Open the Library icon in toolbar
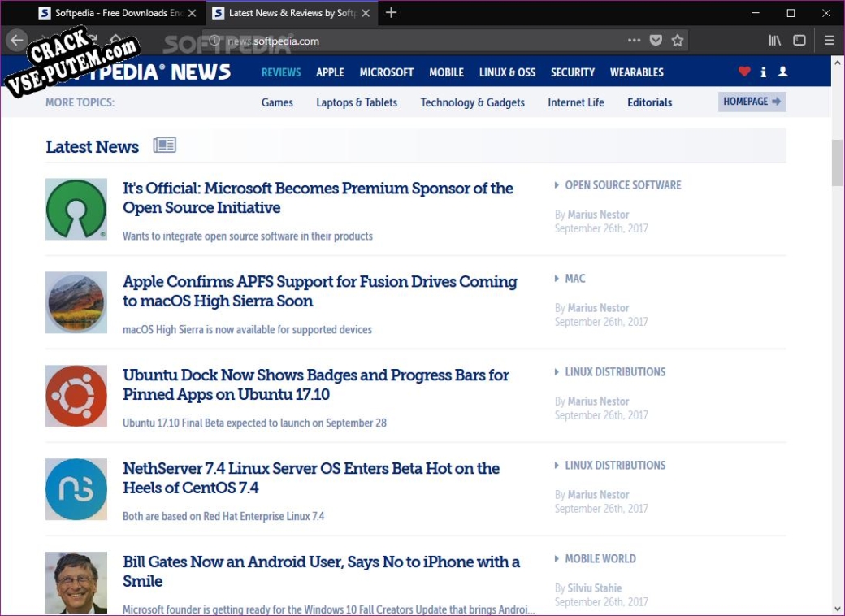 [775, 41]
